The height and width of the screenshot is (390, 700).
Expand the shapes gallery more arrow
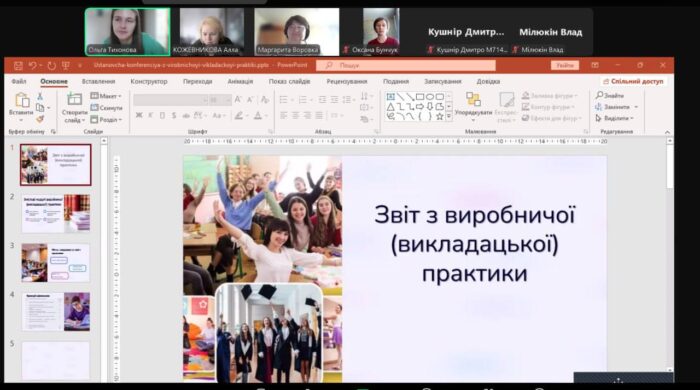pos(449,117)
